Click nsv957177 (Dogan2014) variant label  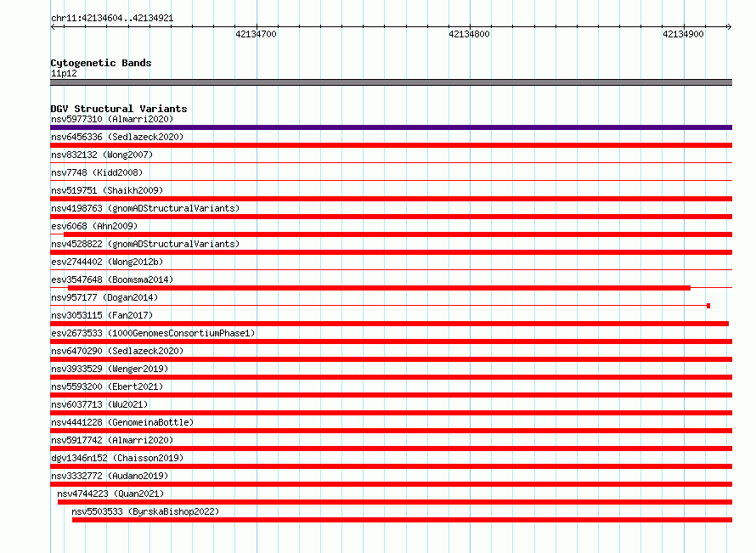point(104,297)
